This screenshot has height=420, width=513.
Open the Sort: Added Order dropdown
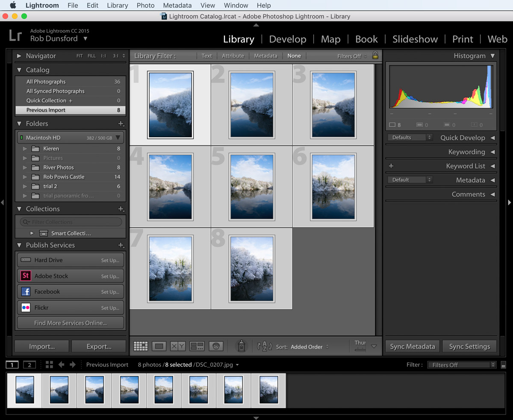(309, 346)
